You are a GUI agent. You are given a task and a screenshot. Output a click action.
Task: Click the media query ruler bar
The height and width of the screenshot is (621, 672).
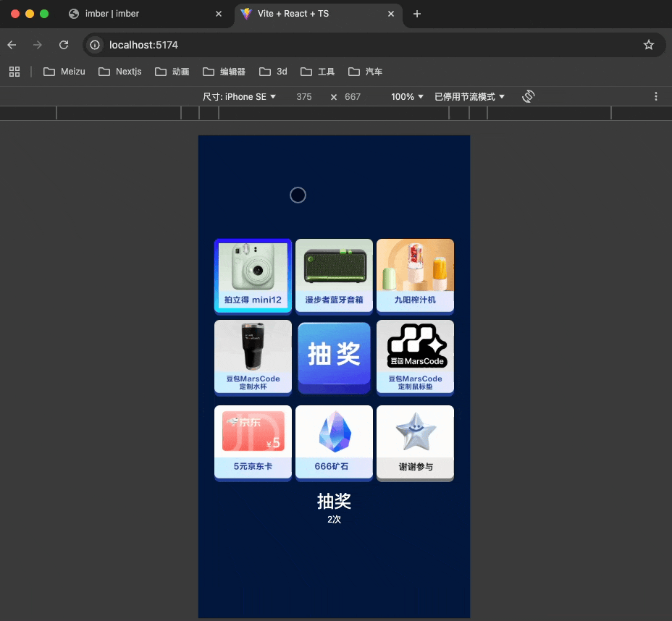coord(336,114)
